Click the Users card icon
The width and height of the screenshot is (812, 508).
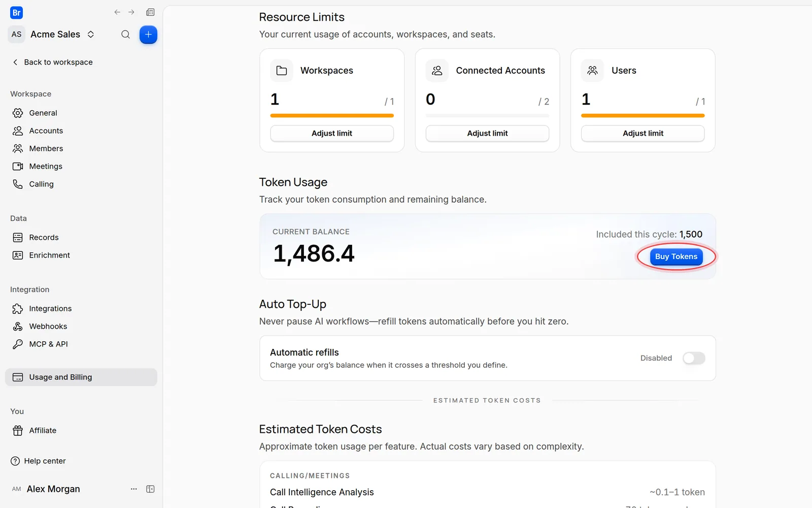[592, 71]
